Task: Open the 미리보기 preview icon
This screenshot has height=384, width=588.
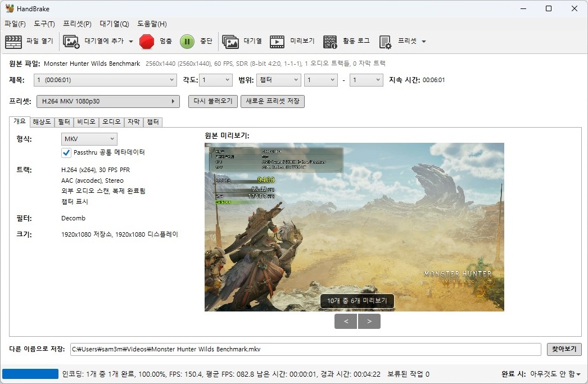Action: coord(277,42)
